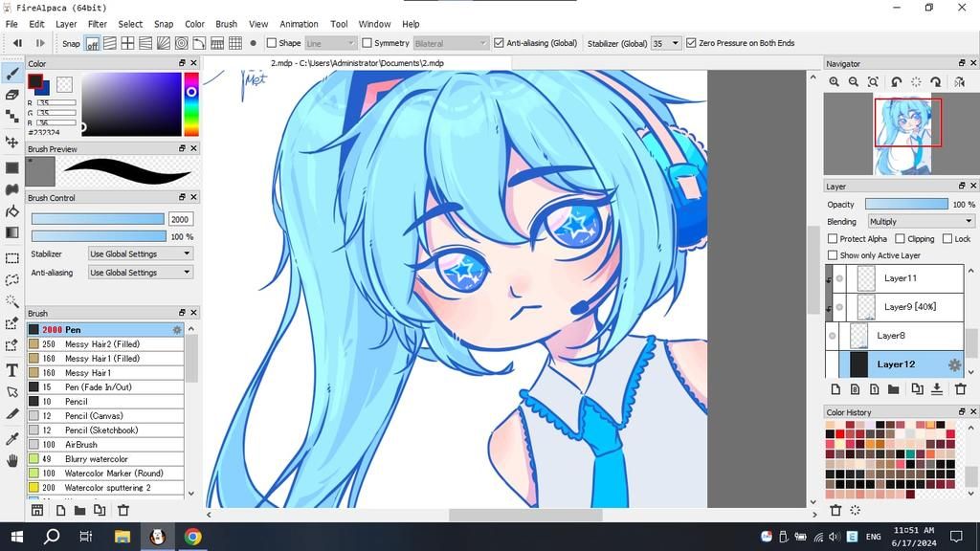Screen dimensions: 980x551
Task: Select the Eraser tool
Action: click(11, 95)
